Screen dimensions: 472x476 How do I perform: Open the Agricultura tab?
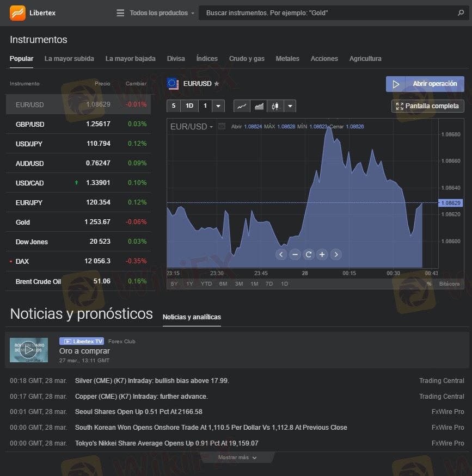[365, 59]
